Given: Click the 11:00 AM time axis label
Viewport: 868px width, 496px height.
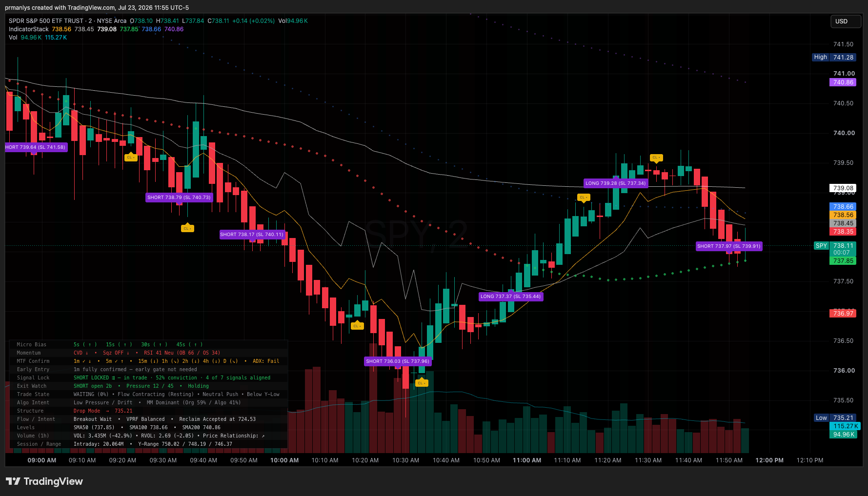Looking at the screenshot, I should (527, 460).
